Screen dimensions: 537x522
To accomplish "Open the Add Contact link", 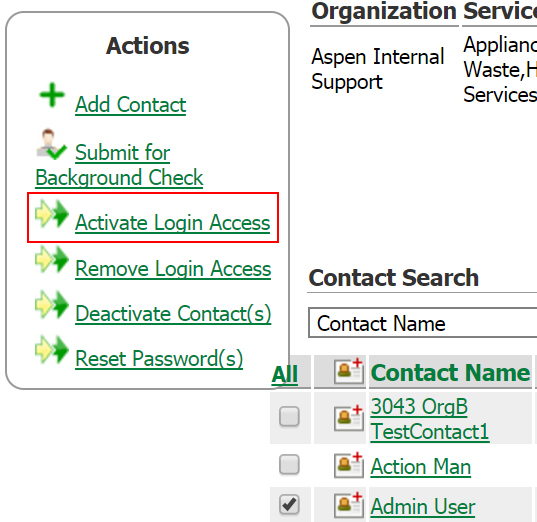I will click(x=130, y=104).
